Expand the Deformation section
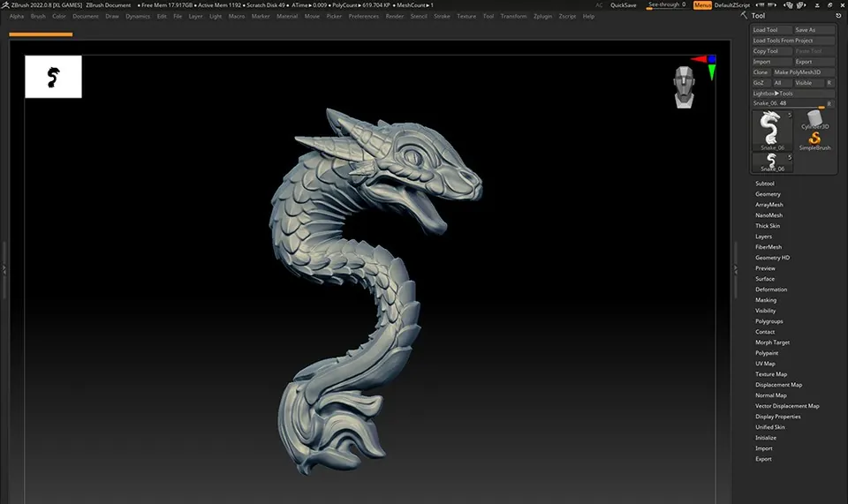 tap(770, 290)
